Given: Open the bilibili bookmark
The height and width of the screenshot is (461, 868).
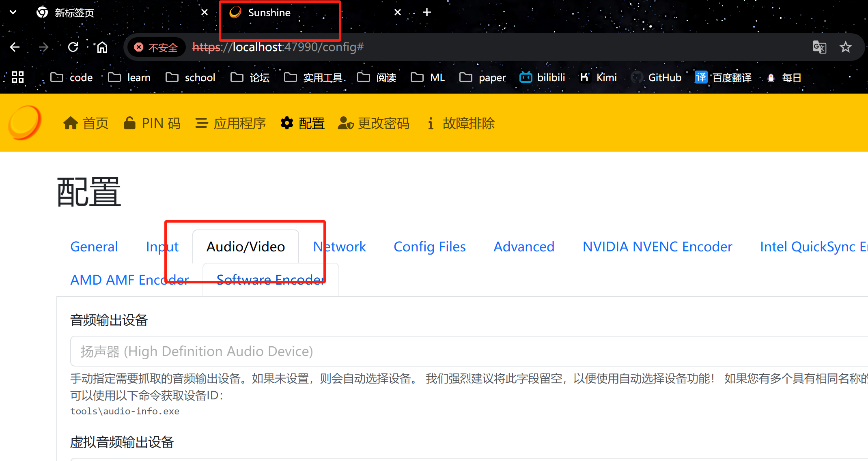Looking at the screenshot, I should (542, 77).
